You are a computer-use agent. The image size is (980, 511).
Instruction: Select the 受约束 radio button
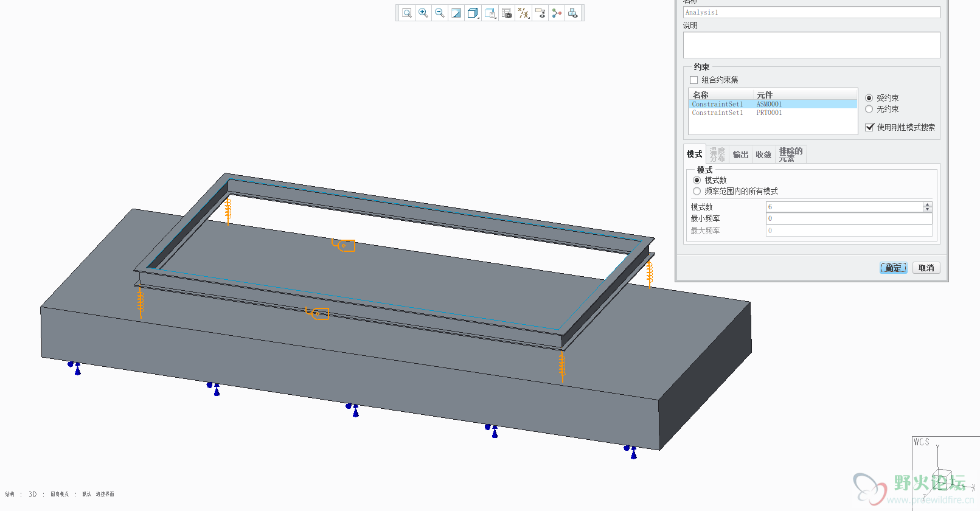coord(869,98)
